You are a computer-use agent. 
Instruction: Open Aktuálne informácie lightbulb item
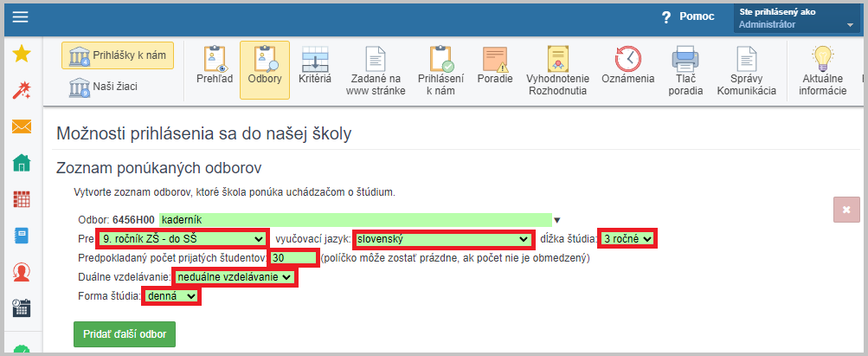coord(823,70)
